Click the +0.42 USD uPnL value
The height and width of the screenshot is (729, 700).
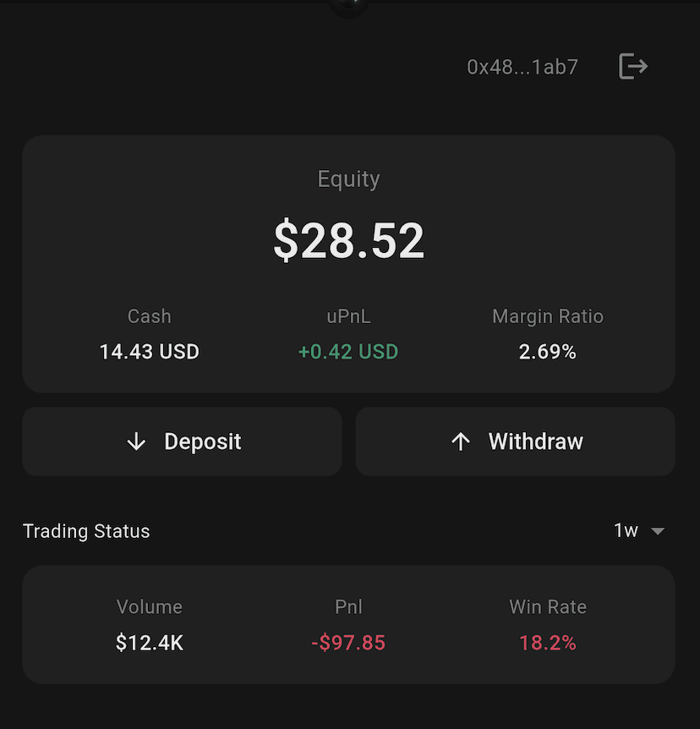tap(348, 352)
